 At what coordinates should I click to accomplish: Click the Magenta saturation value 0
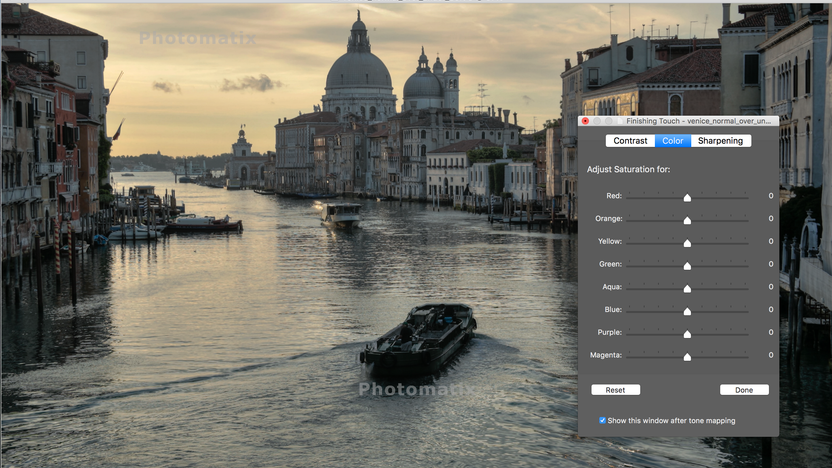770,355
